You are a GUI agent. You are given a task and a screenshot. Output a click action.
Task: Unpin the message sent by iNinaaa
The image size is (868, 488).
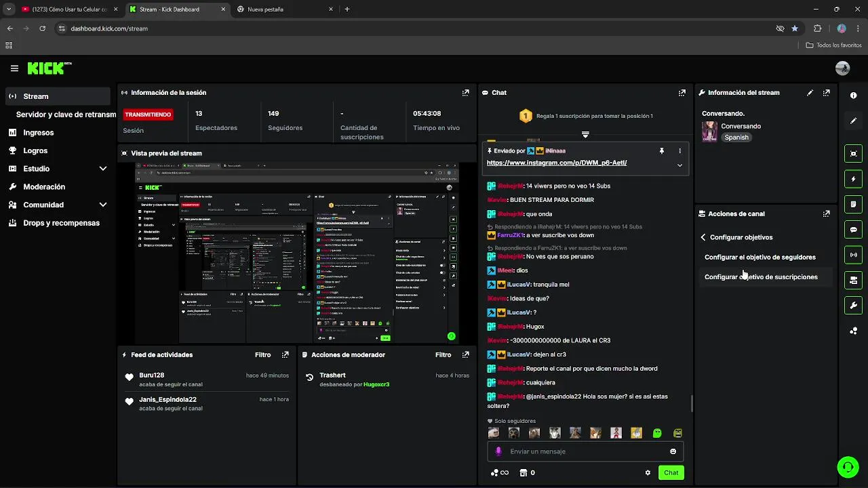click(x=662, y=151)
